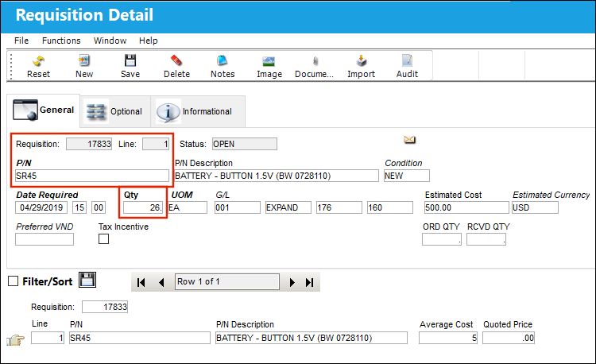This screenshot has width=596, height=364.
Task: Open the Functions menu
Action: click(x=61, y=41)
